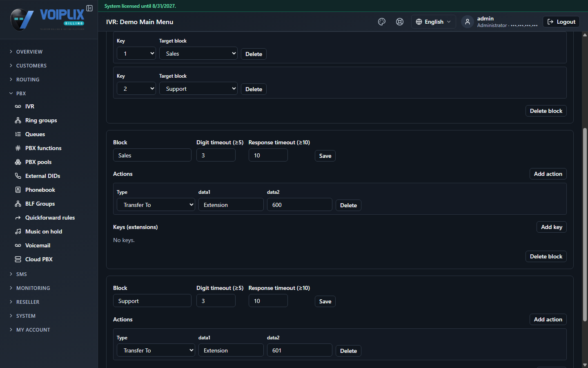Click the IVR voicemail-style icon
The image size is (588, 368).
tap(18, 106)
